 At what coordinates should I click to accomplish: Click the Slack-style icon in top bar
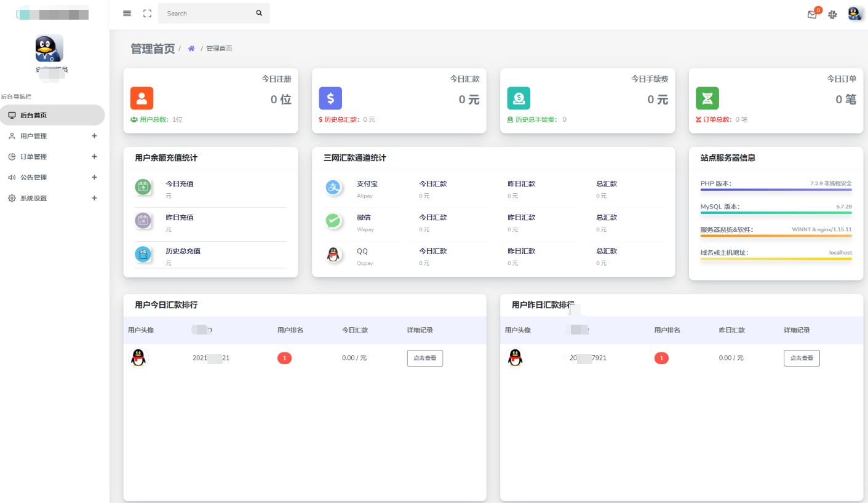pyautogui.click(x=832, y=14)
